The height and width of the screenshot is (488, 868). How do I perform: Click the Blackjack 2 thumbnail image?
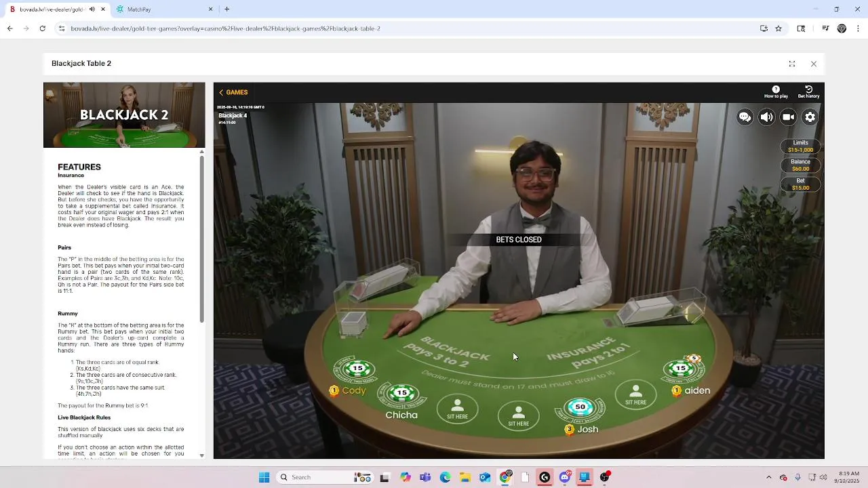pyautogui.click(x=124, y=115)
